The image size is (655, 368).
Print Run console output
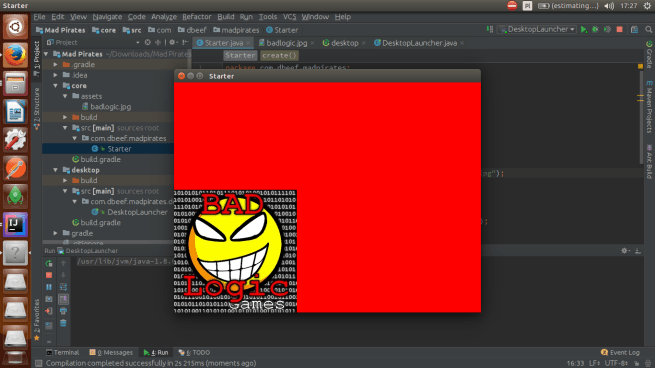click(63, 311)
